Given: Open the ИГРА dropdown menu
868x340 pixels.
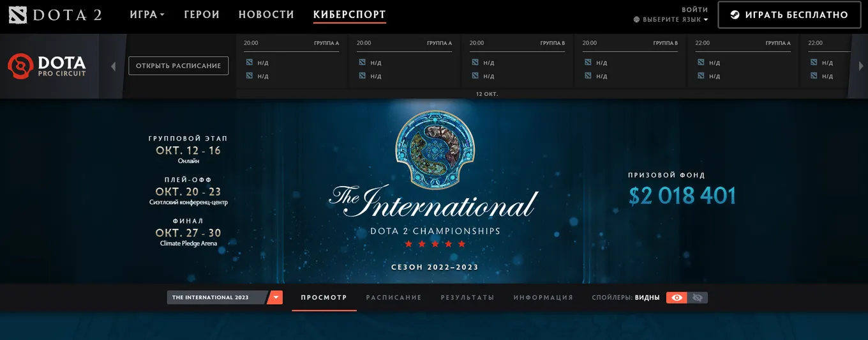Looking at the screenshot, I should 147,15.
